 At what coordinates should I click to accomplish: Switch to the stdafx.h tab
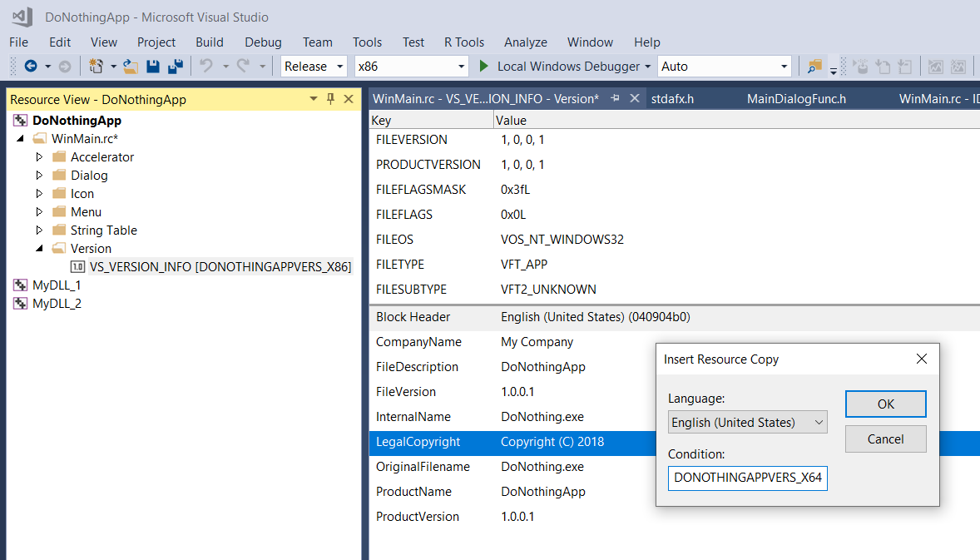672,99
